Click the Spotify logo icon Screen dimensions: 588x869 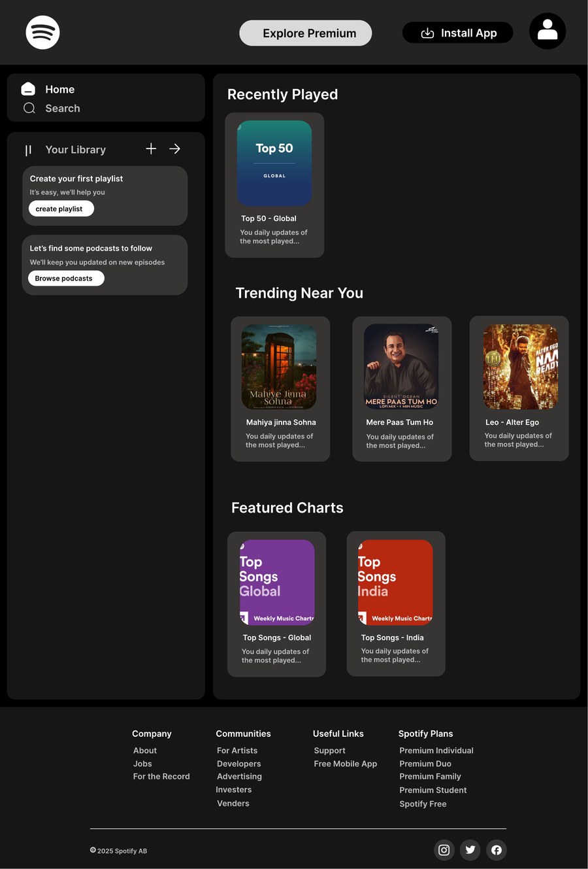coord(42,33)
